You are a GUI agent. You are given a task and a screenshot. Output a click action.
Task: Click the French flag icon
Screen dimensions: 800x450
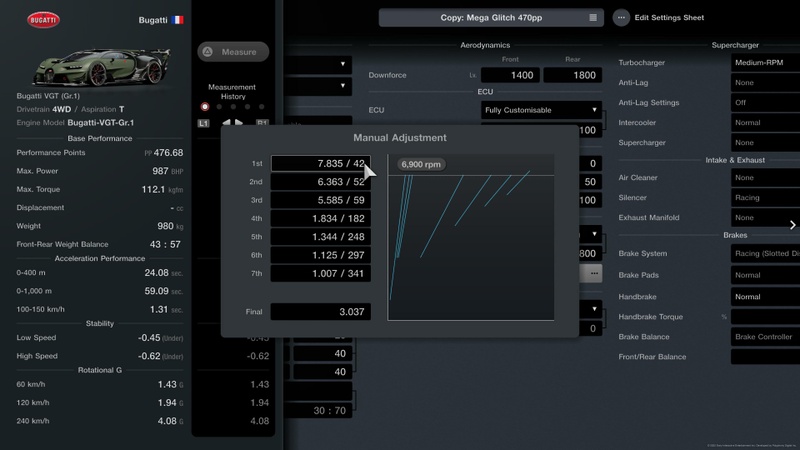pyautogui.click(x=177, y=20)
